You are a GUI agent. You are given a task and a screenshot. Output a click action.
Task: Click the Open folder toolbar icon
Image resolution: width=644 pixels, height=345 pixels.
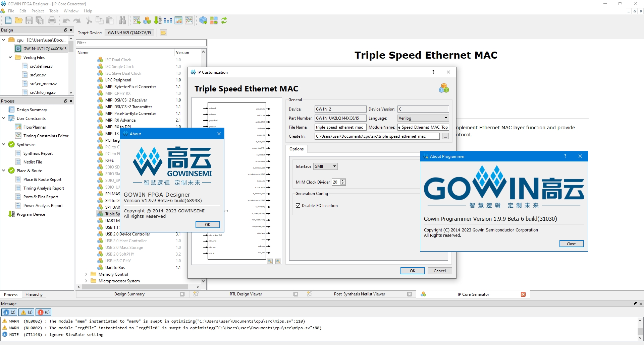[19, 20]
